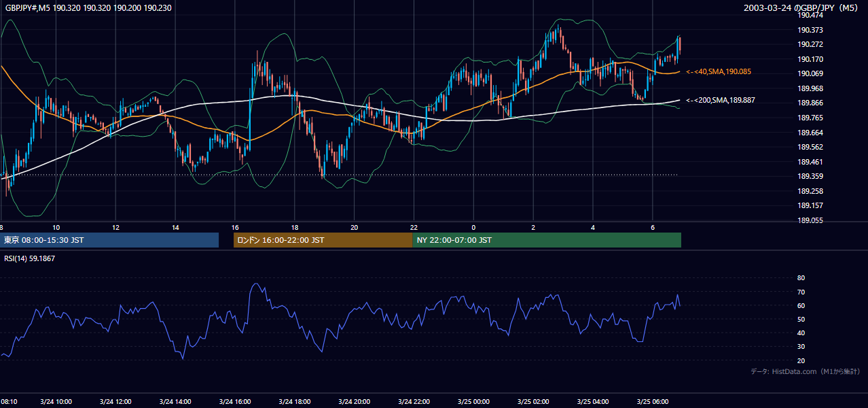Click price axis value 190.272
868x408 pixels.
tap(810, 44)
